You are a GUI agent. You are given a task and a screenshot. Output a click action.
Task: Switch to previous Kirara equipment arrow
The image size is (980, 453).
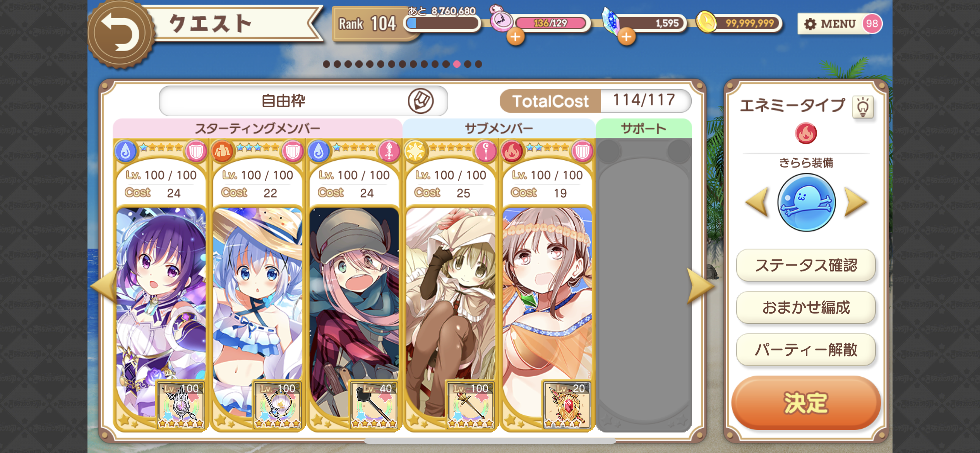pyautogui.click(x=757, y=202)
